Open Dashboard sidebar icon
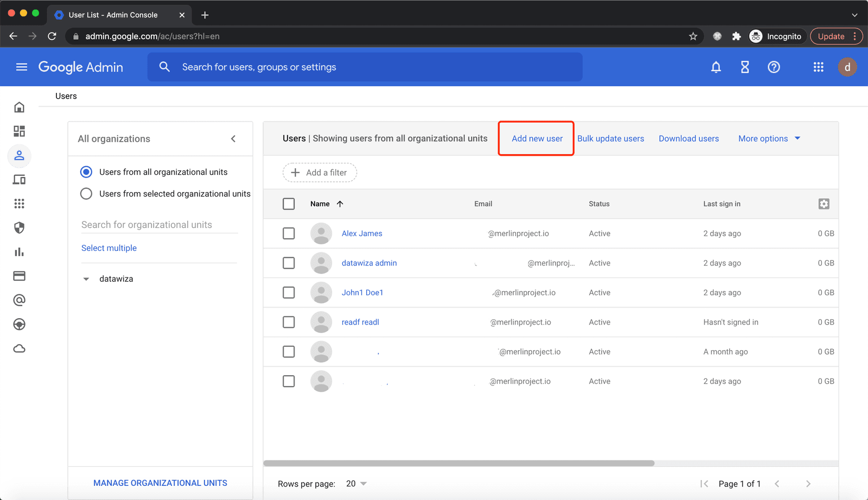 [x=20, y=131]
